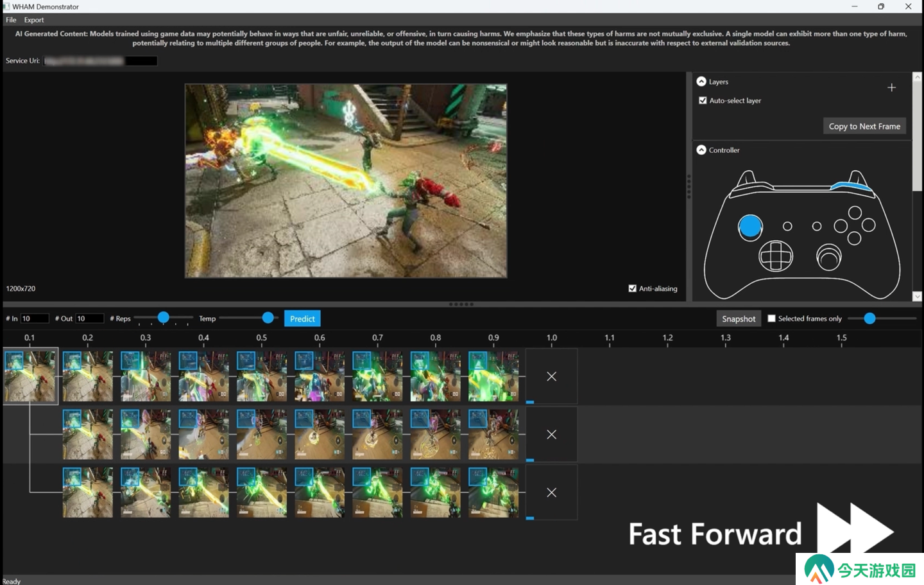The image size is (924, 585).
Task: Click the controller's left face button
Action: (841, 226)
